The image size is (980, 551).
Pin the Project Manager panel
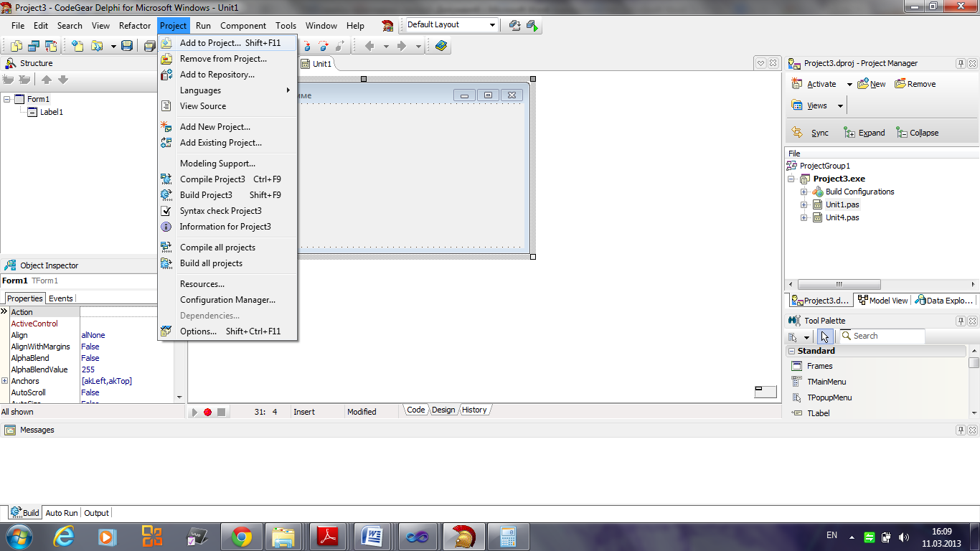(x=961, y=63)
